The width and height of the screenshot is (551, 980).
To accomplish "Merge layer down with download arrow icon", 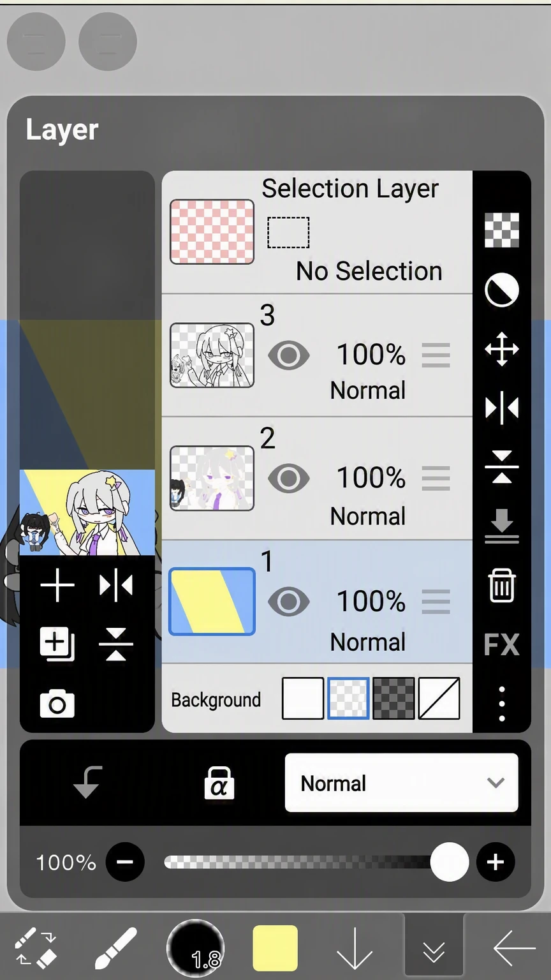I will tap(502, 526).
